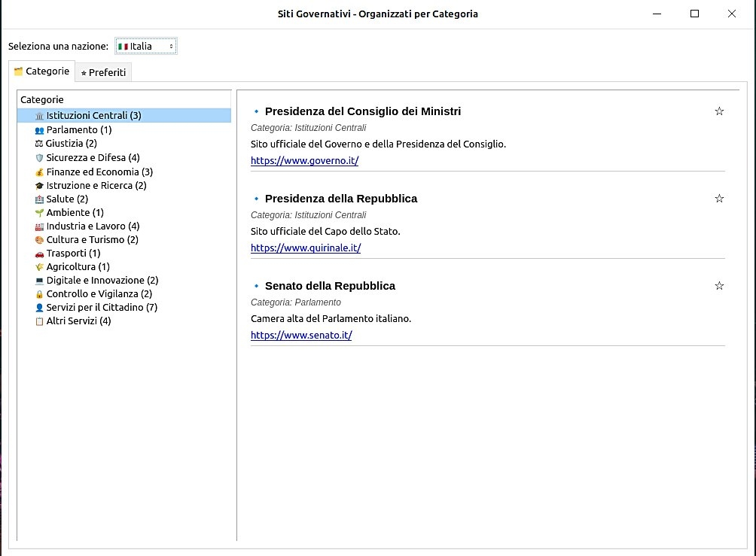The height and width of the screenshot is (556, 756).
Task: Click the Istruzione e Ricerca graduation cap icon
Action: click(40, 186)
